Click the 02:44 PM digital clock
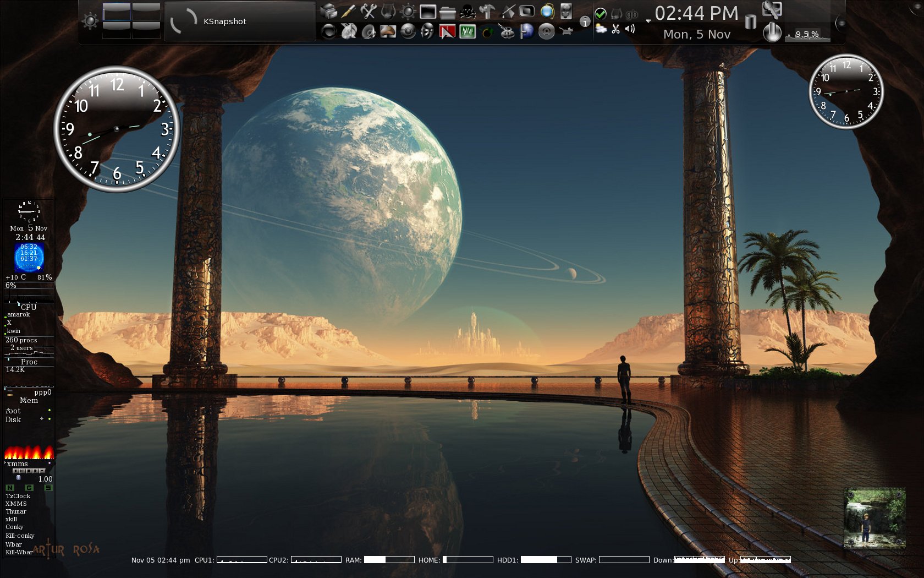 tap(696, 13)
